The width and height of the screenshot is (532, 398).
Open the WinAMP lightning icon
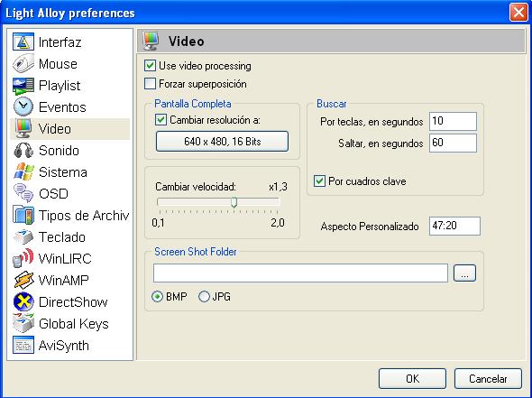pyautogui.click(x=23, y=280)
